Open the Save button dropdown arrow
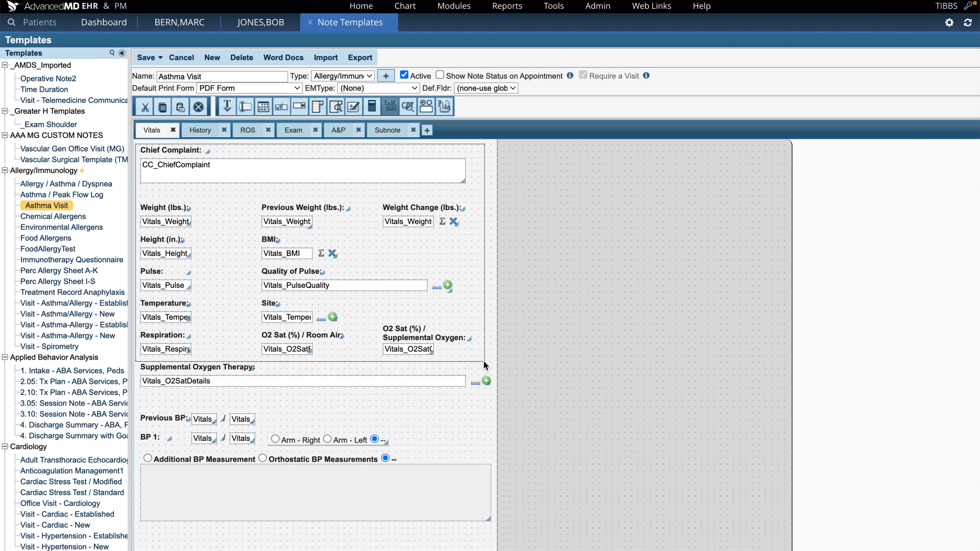 (x=161, y=57)
